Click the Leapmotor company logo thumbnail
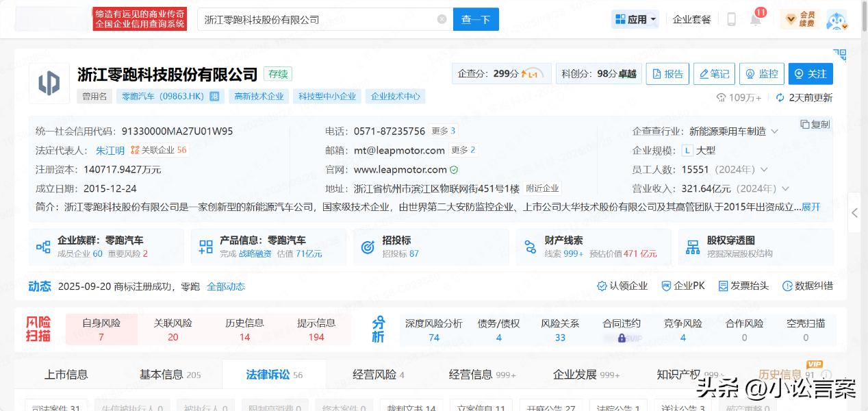 pyautogui.click(x=49, y=83)
